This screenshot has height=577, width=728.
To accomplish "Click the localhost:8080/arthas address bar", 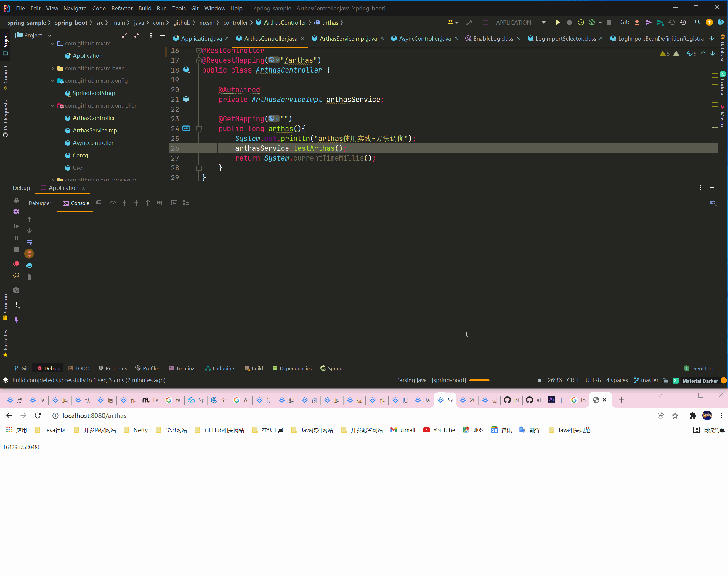I will [94, 416].
